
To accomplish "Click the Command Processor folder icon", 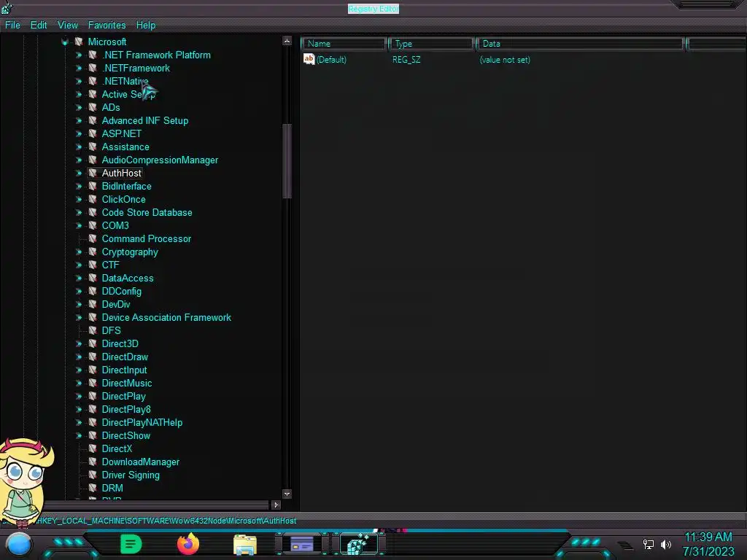I will 93,238.
